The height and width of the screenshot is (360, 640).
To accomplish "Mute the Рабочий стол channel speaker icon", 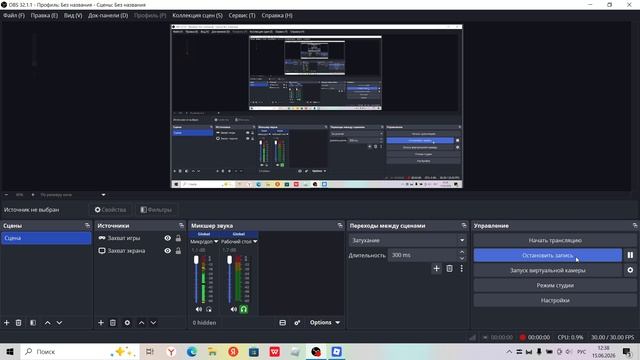I will [233, 309].
